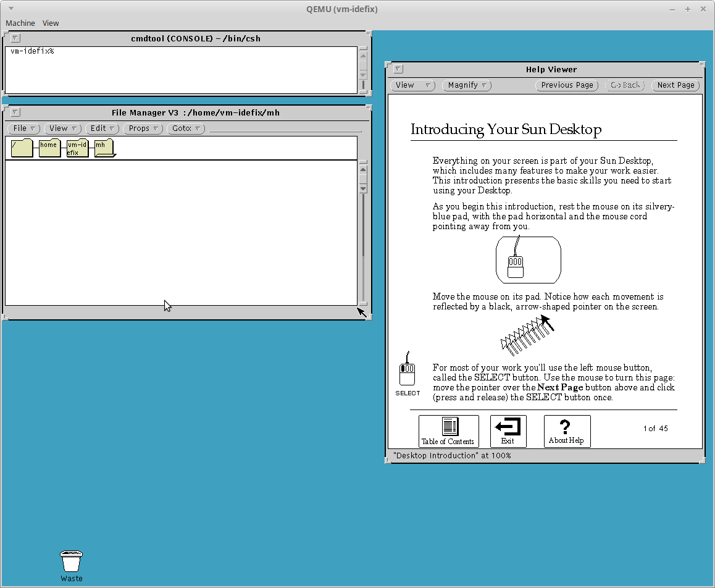Viewport: 715px width, 588px height.
Task: Open the Table of Contents icon button
Action: [x=449, y=431]
